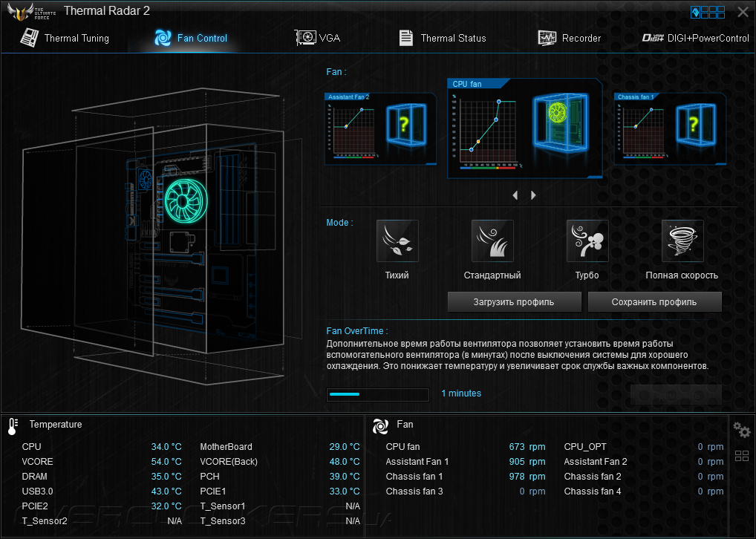Click the Chassis fan 1 question-mark case icon
The height and width of the screenshot is (539, 756).
coord(695,125)
